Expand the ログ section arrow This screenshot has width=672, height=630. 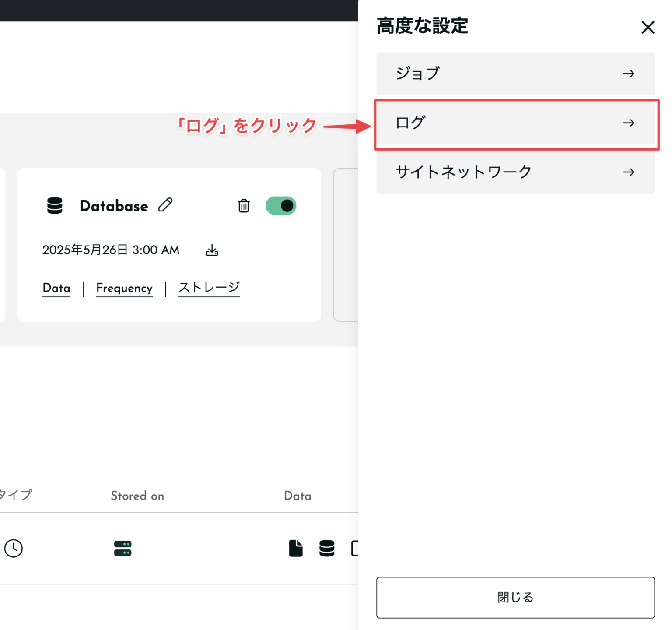coord(629,123)
